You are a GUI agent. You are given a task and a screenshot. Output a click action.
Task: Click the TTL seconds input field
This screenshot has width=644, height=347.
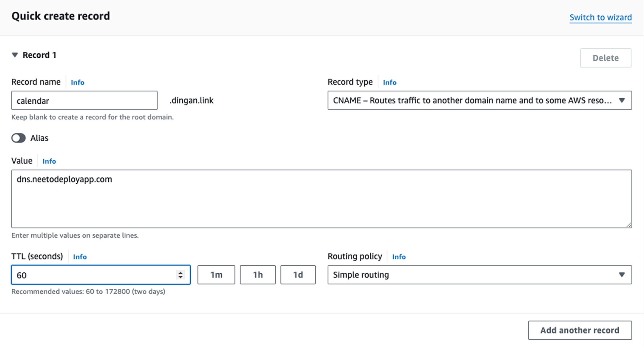click(x=93, y=275)
